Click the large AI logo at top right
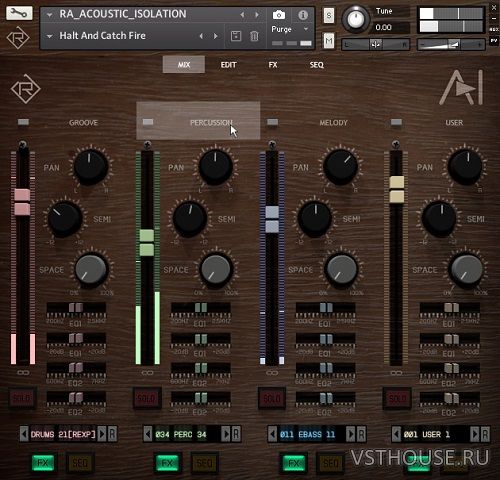The width and height of the screenshot is (500, 480). (462, 87)
